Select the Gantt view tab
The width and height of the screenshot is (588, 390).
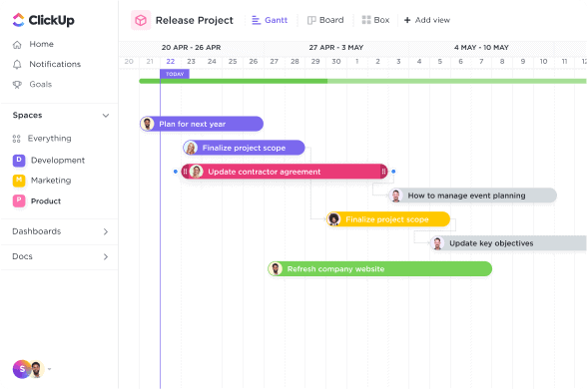270,20
